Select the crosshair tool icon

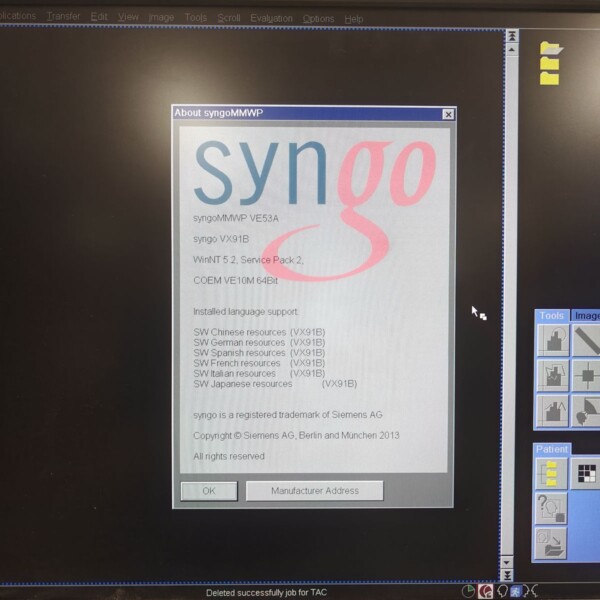[x=586, y=375]
